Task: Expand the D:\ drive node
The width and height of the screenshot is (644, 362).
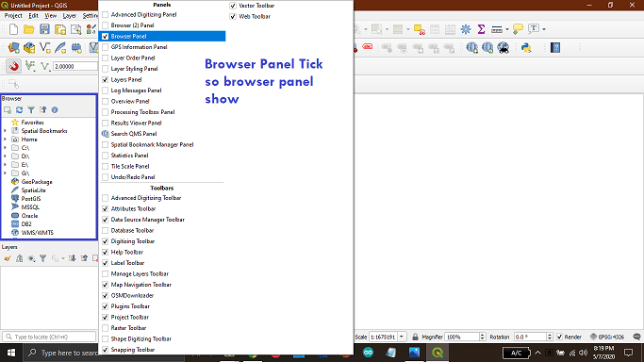Action: [x=5, y=156]
